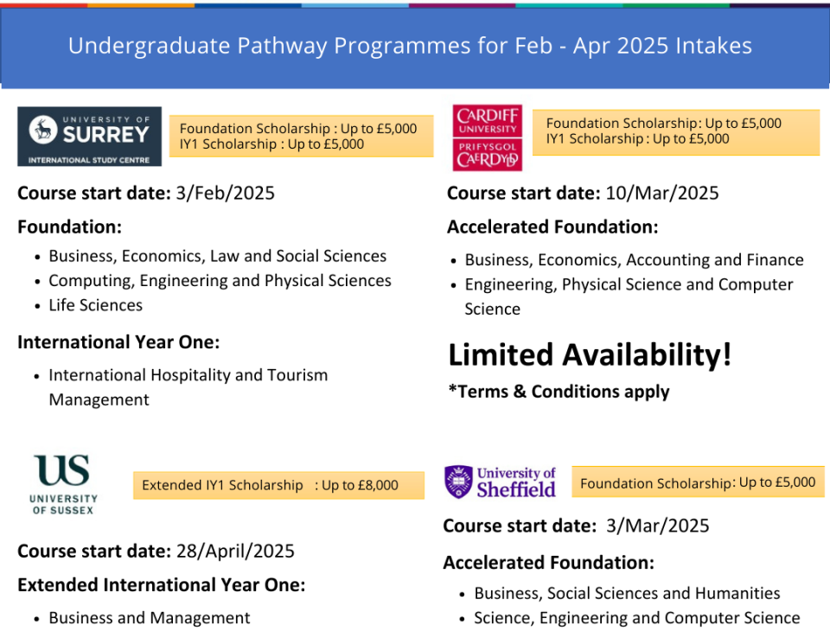Click Computing, Engineering and Physical Sciences
The image size is (830, 644).
point(220,281)
